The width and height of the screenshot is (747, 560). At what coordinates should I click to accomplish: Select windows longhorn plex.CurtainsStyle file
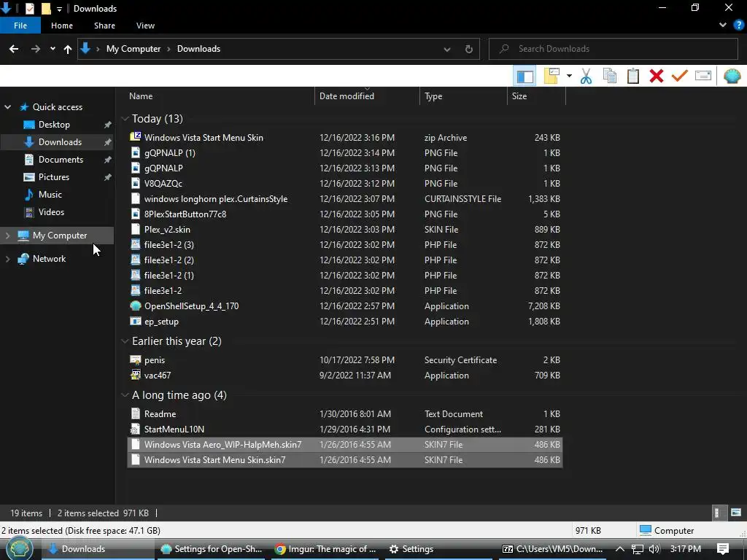tap(345, 198)
